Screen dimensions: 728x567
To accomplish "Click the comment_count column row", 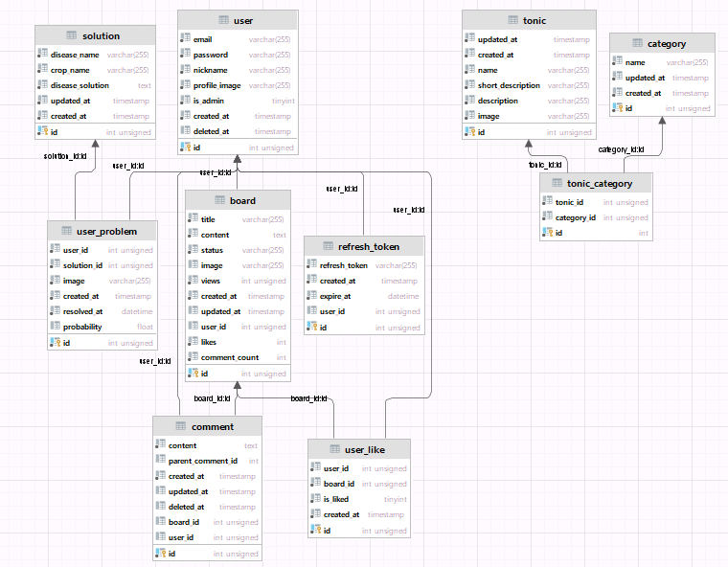I will coord(238,357).
